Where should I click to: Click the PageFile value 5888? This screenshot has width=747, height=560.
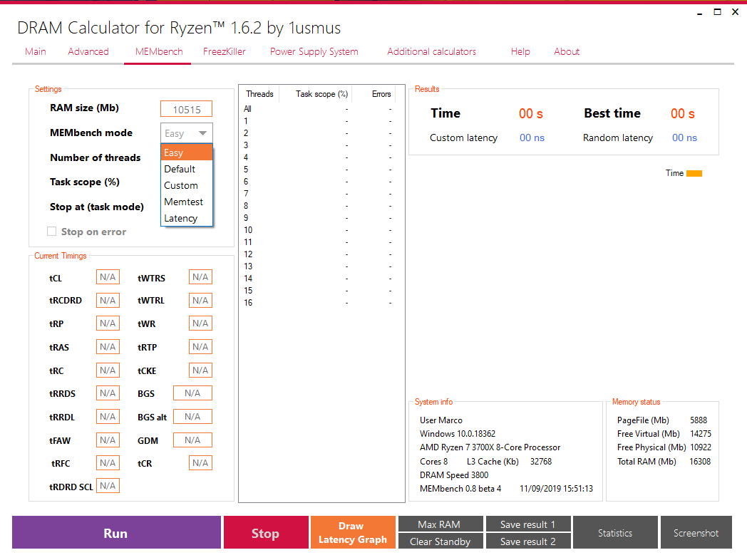click(699, 420)
